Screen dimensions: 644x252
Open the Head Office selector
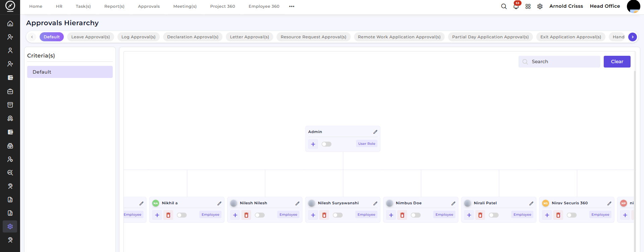(x=605, y=6)
